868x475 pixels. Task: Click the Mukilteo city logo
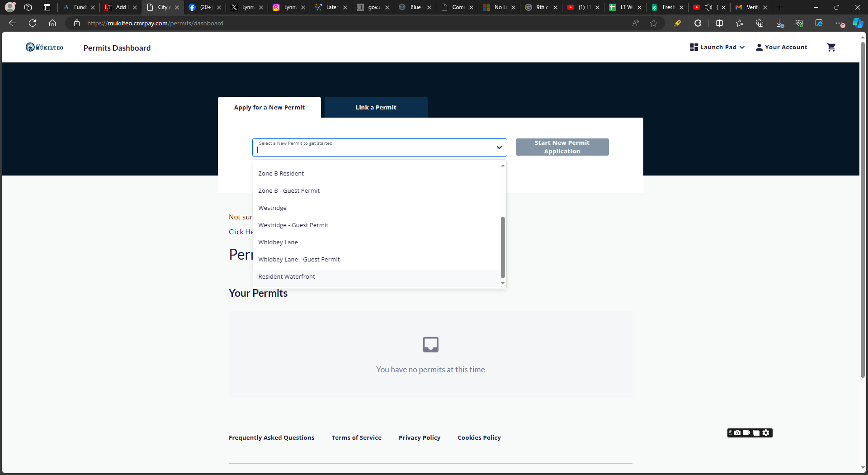[44, 47]
